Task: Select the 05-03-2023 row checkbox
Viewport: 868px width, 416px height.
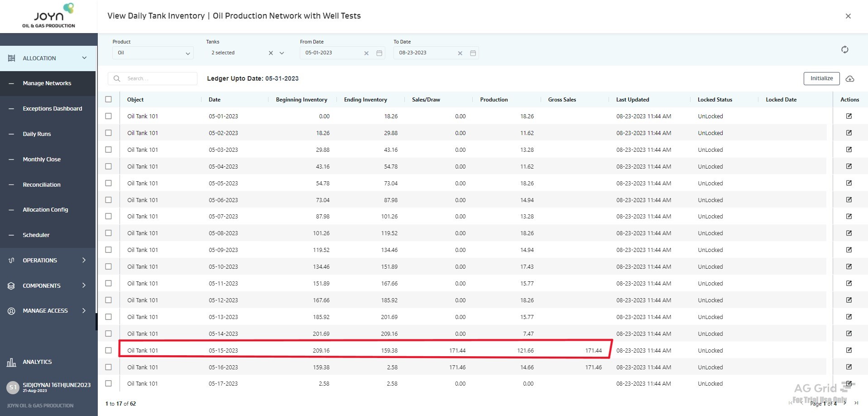Action: coord(108,150)
